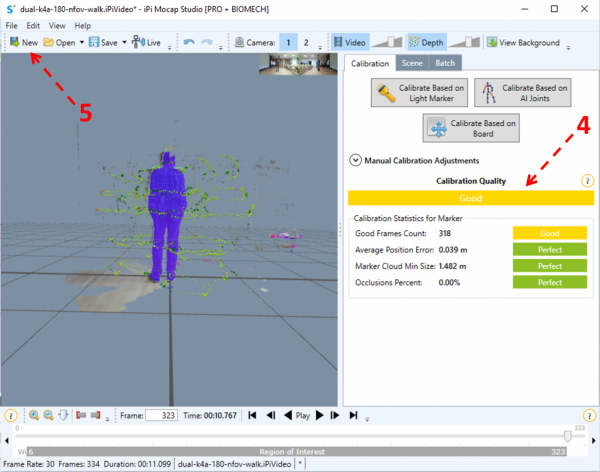
Task: Click the Marker Cloud Min Size Perfect indicator
Action: point(550,266)
